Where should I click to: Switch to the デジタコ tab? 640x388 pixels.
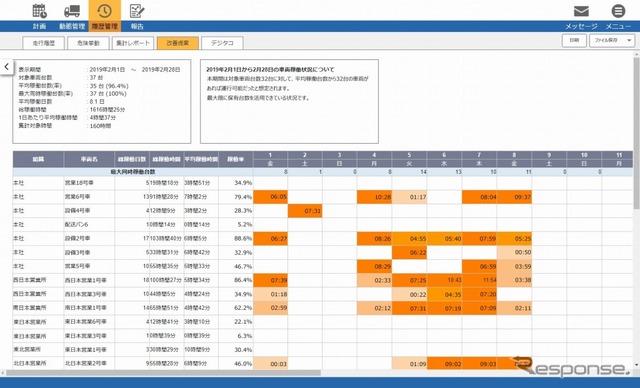pyautogui.click(x=222, y=43)
